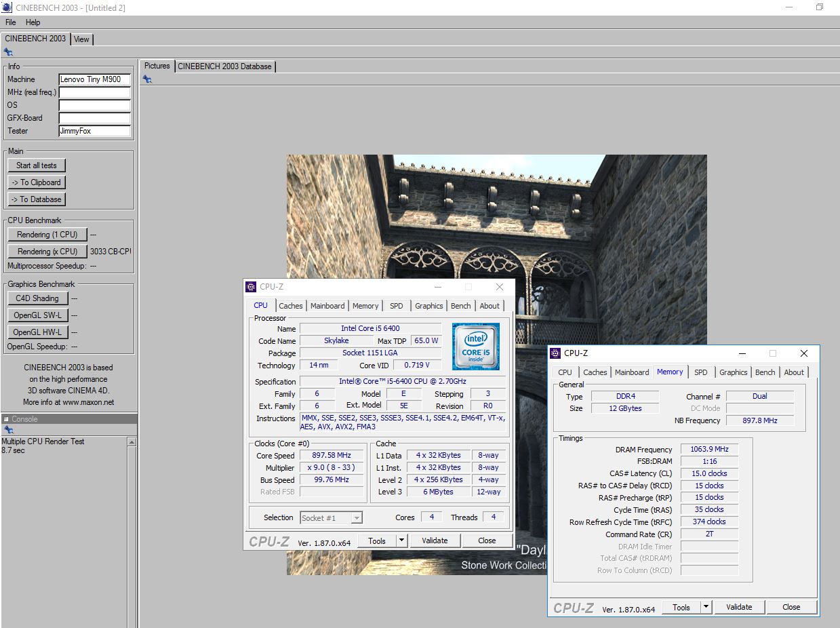Click the 897.58 MHz Core Speed value
Image resolution: width=840 pixels, height=628 pixels.
click(332, 456)
